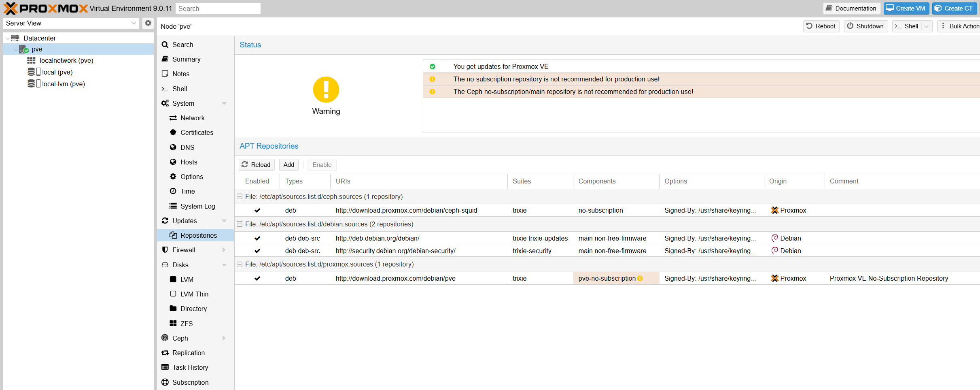Collapse the Disks menu arrow
Viewport: 980px width, 390px height.
coord(224,265)
